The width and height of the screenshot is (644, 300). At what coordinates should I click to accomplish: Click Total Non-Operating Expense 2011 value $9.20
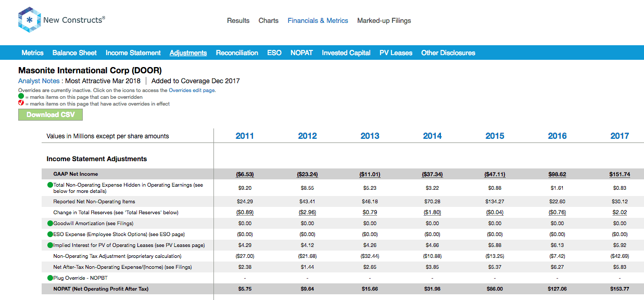click(245, 188)
